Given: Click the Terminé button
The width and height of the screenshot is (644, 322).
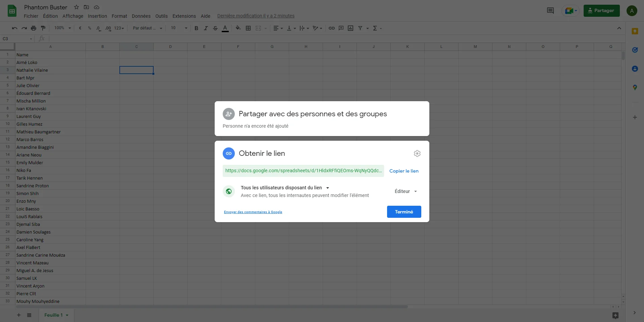Looking at the screenshot, I should (x=404, y=212).
